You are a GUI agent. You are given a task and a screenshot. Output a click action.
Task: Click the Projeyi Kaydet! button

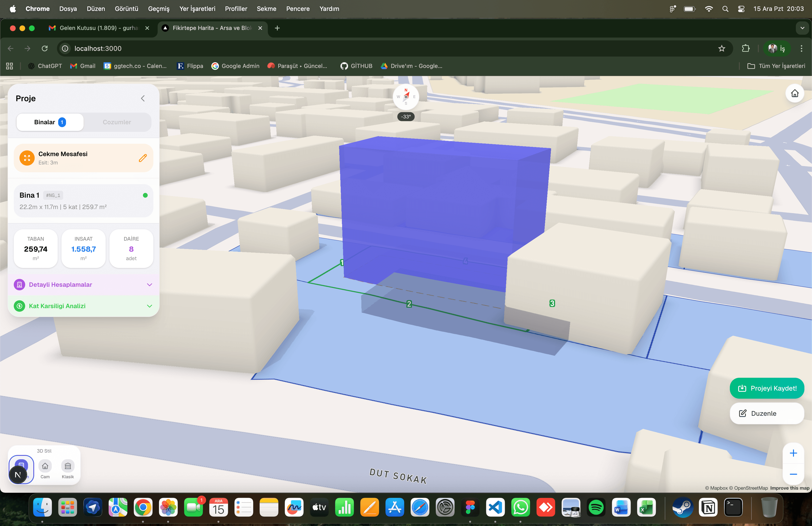(x=767, y=388)
